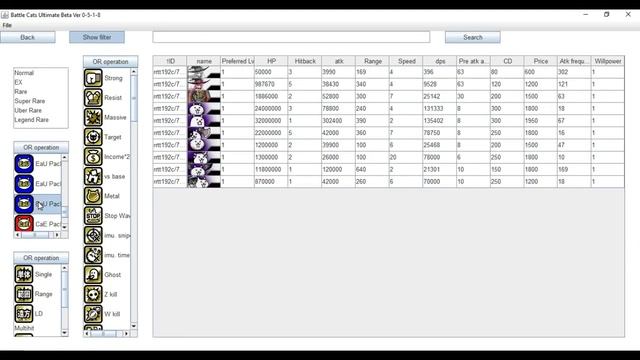
Task: Select the HP cell 11800000
Action: click(x=271, y=169)
